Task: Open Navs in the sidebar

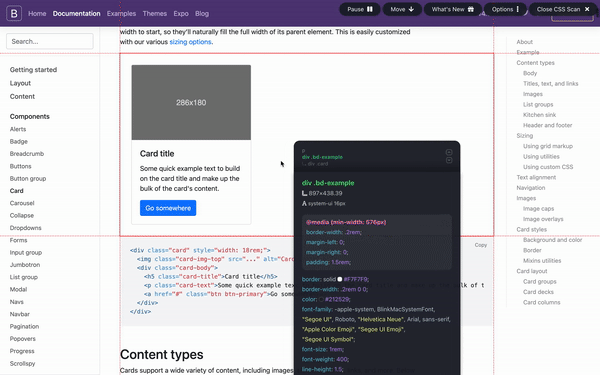Action: tap(17, 302)
